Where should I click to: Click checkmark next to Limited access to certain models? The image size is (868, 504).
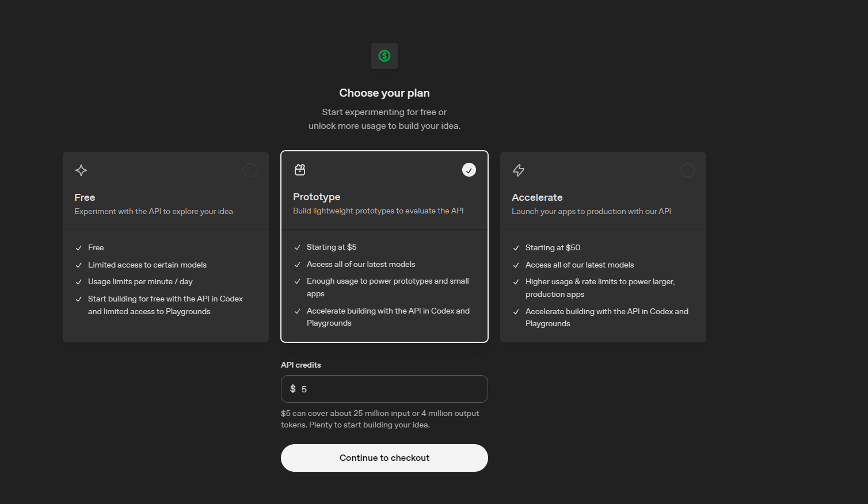(79, 265)
